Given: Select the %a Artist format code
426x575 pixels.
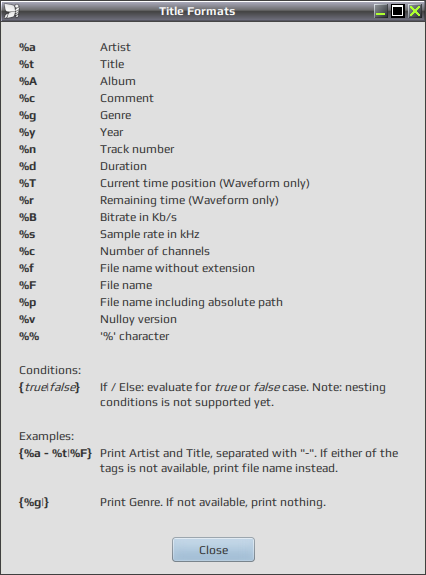Looking at the screenshot, I should (27, 47).
